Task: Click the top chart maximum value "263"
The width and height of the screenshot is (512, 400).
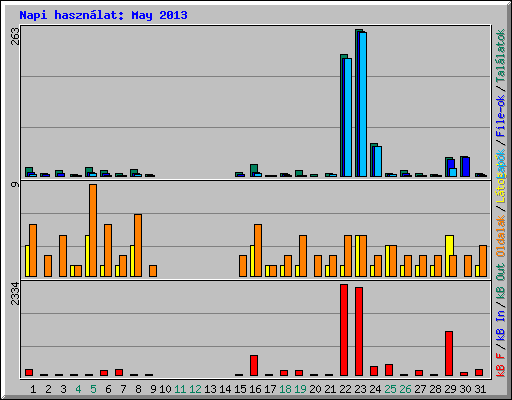Action: (15, 36)
